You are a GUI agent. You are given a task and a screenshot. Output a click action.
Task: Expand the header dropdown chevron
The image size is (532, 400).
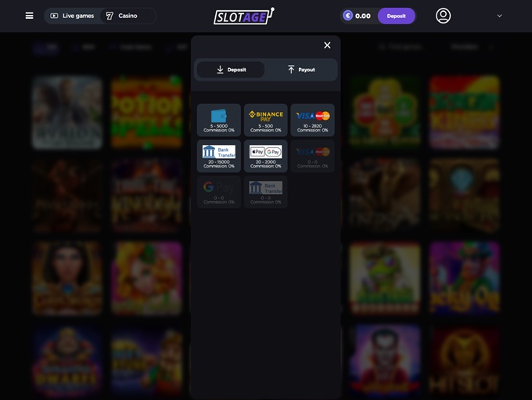pyautogui.click(x=499, y=16)
